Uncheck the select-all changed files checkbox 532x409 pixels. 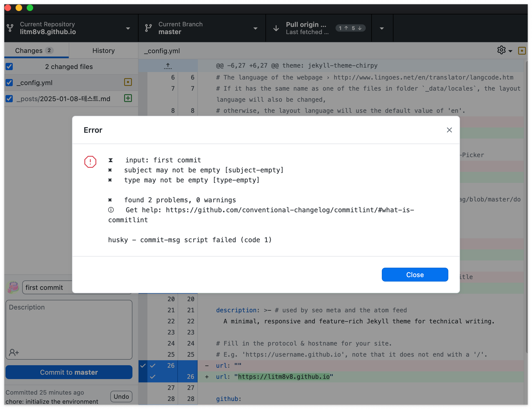(9, 67)
